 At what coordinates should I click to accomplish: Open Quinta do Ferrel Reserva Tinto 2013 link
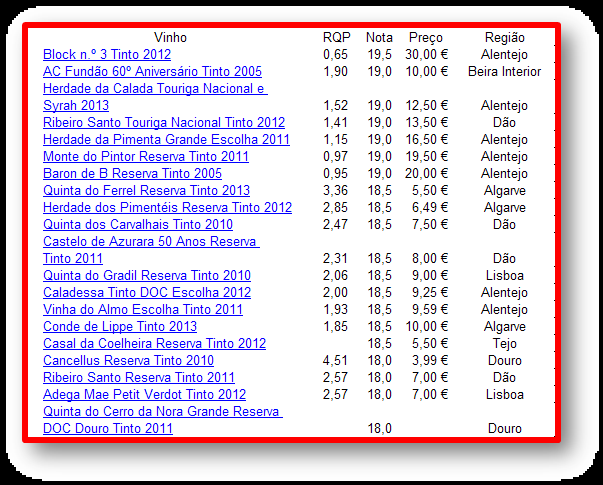click(x=146, y=190)
